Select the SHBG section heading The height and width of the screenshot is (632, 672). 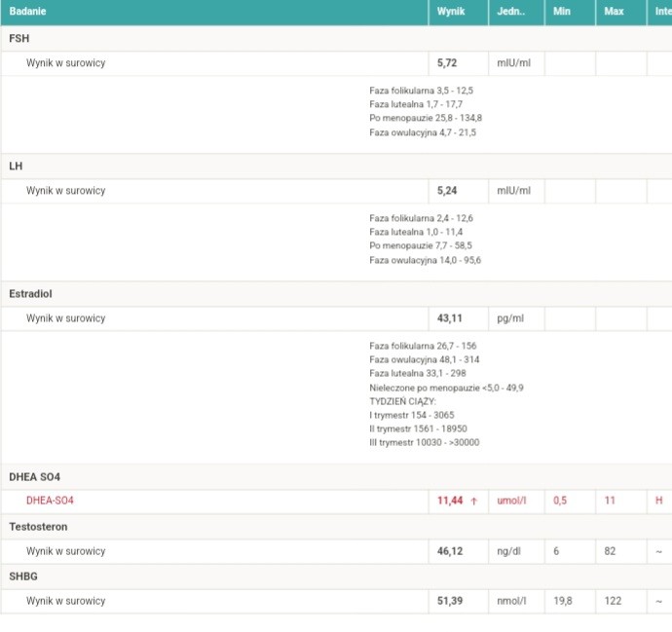[22, 576]
